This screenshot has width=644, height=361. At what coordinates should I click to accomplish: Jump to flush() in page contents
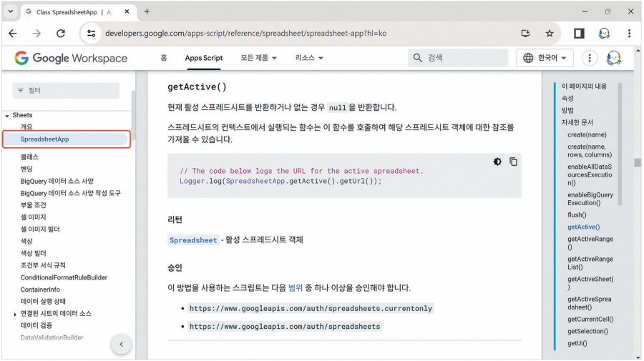click(577, 214)
